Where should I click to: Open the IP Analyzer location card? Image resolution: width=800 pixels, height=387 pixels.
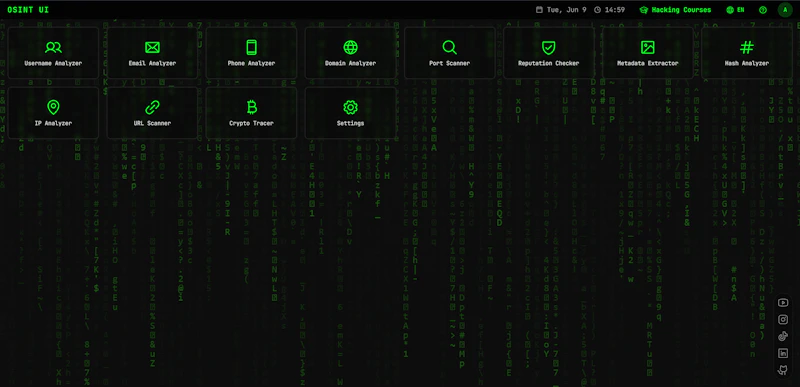(x=53, y=113)
